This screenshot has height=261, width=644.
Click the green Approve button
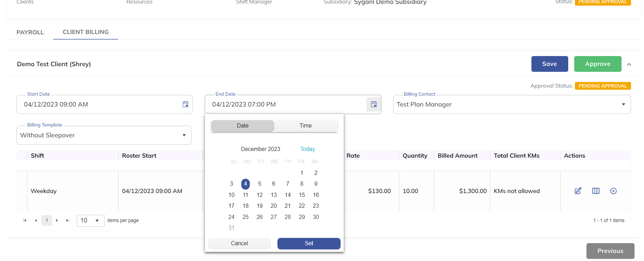tap(597, 64)
